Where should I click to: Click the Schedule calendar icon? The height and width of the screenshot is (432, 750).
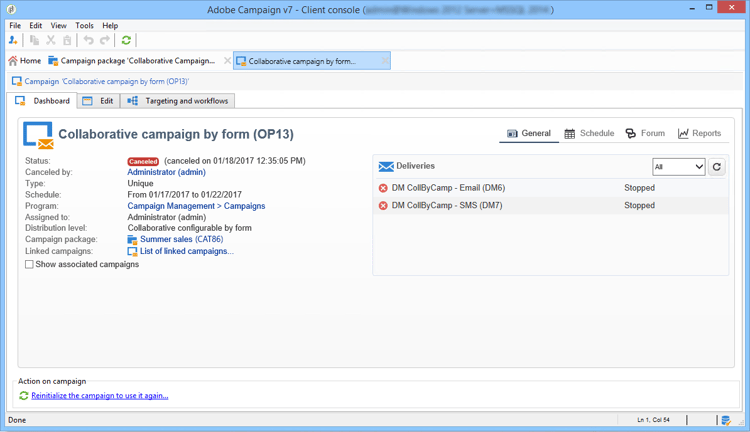tap(570, 133)
